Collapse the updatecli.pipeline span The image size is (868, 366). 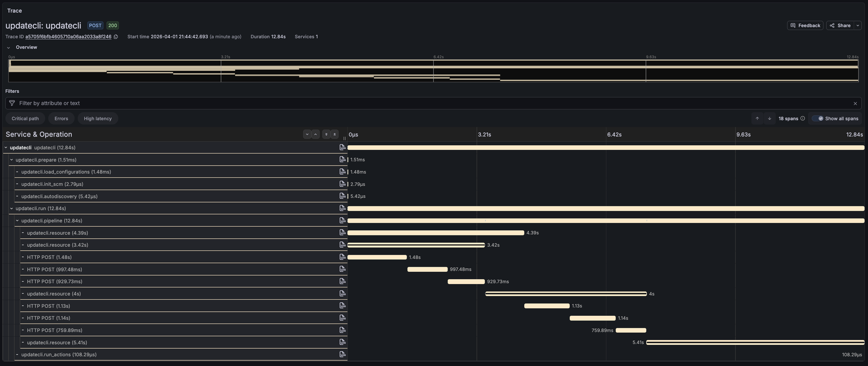point(17,220)
